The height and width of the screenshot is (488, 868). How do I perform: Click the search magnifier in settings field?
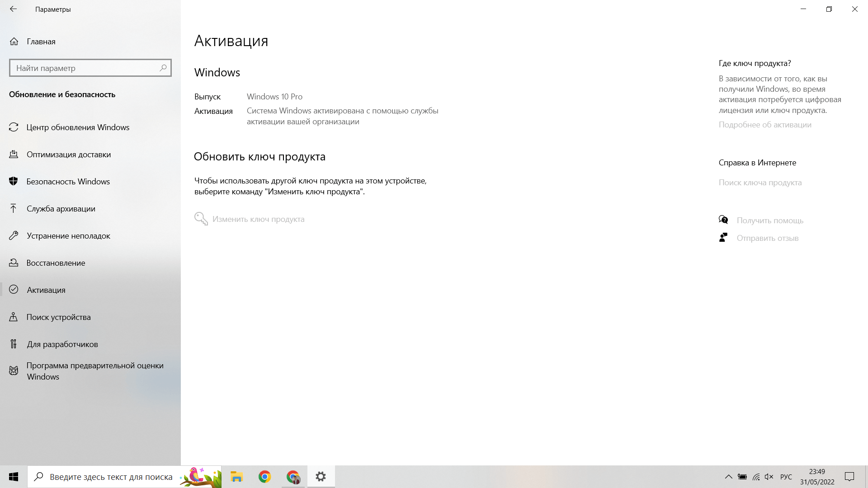point(163,68)
